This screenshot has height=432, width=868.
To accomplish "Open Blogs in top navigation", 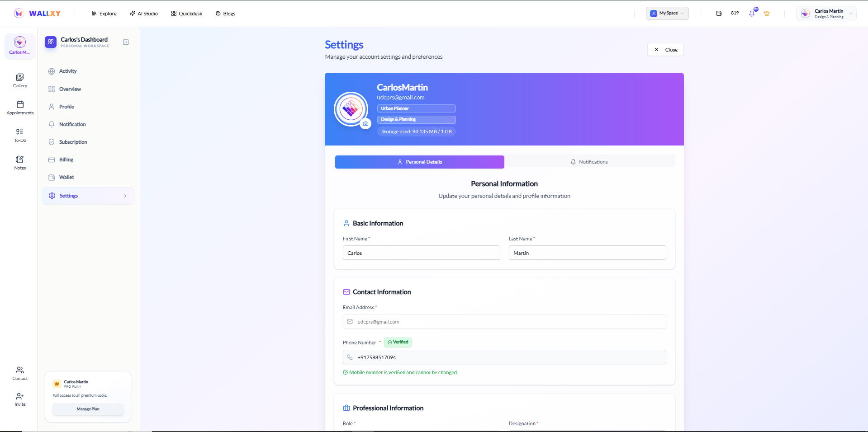I will point(226,14).
